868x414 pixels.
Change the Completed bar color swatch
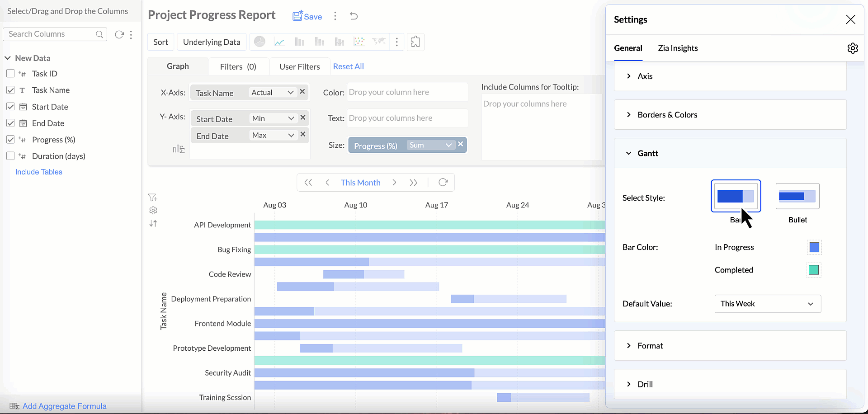pos(813,270)
